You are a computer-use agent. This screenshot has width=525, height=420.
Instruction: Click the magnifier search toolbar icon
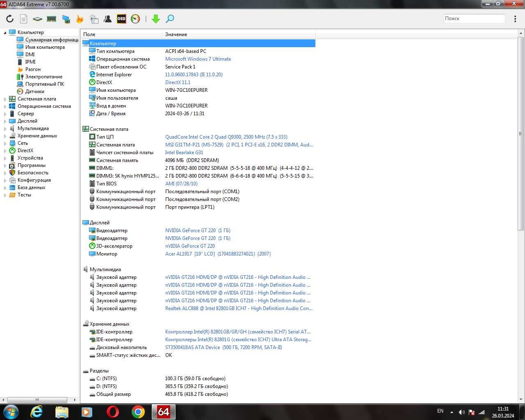point(170,19)
